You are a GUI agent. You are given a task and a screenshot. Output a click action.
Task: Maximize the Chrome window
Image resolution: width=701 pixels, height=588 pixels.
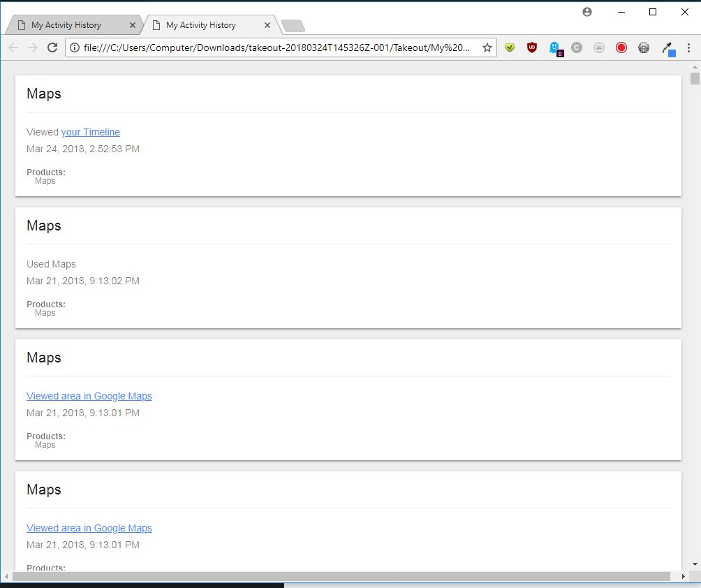click(653, 12)
